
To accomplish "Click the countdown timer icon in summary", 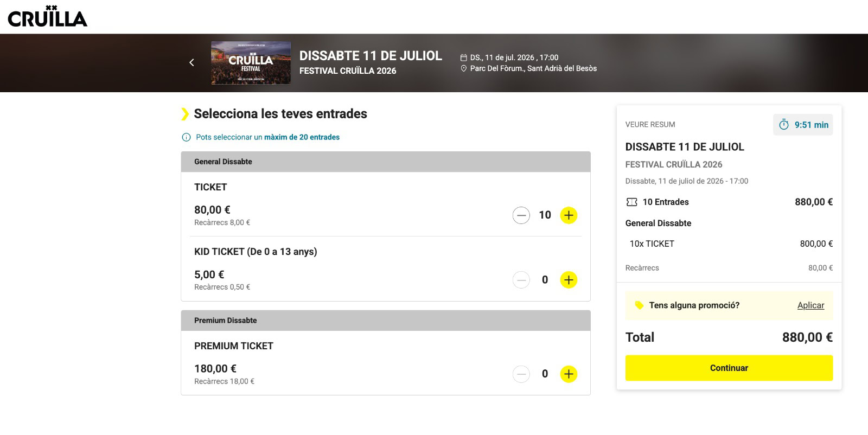I will [x=784, y=125].
